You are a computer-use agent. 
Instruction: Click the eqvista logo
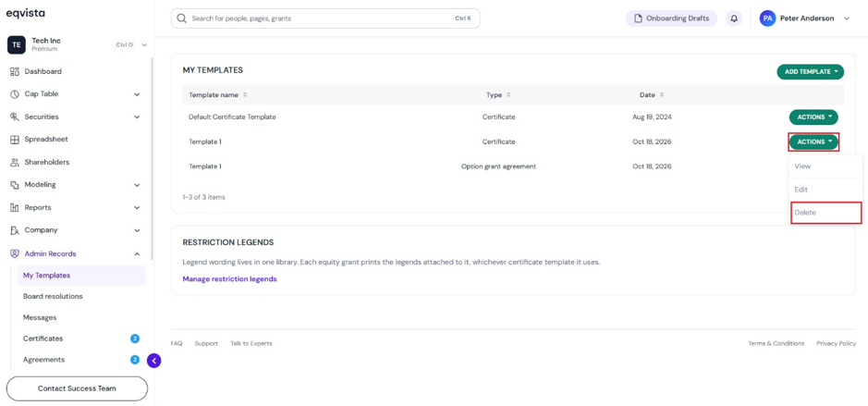click(26, 13)
